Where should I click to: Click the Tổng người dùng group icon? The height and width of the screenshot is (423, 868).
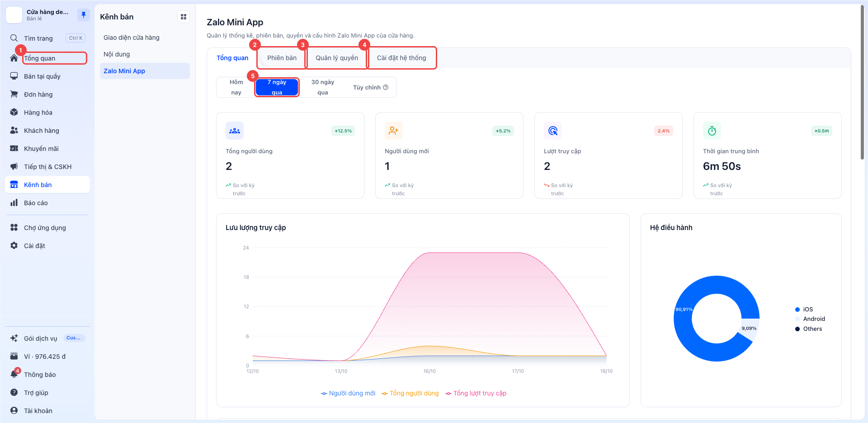[235, 131]
